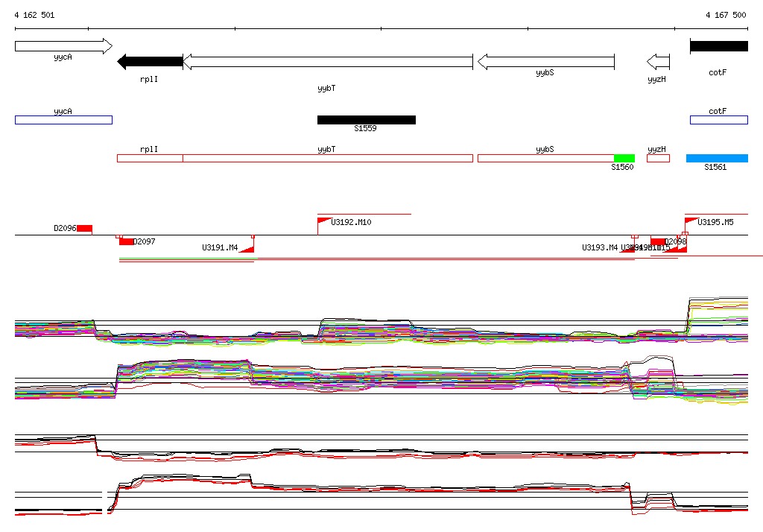763x532 pixels.
Task: Select the red-outlined rplI box
Action: click(150, 158)
